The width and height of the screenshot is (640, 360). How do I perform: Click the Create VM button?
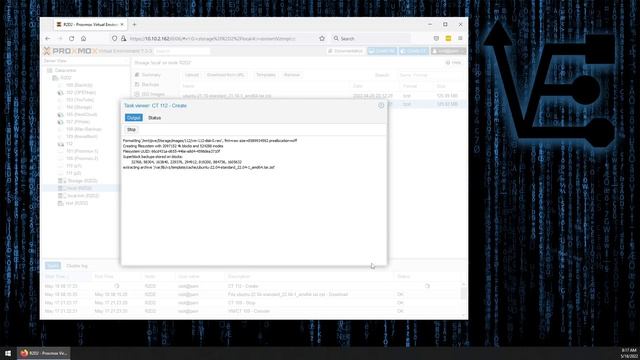[x=382, y=51]
